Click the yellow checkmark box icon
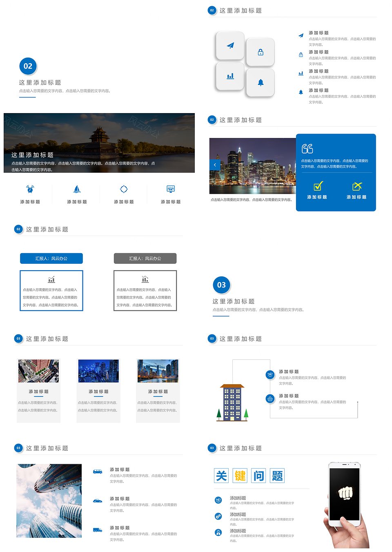 [318, 186]
